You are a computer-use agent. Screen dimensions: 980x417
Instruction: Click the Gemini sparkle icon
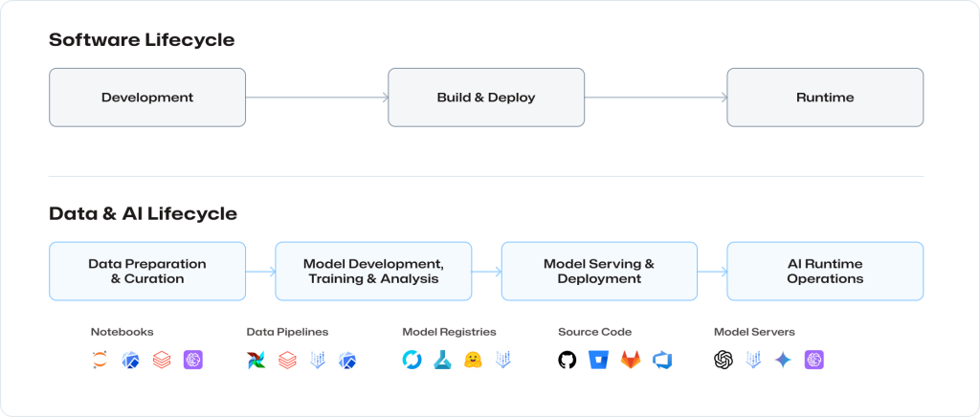tap(783, 360)
